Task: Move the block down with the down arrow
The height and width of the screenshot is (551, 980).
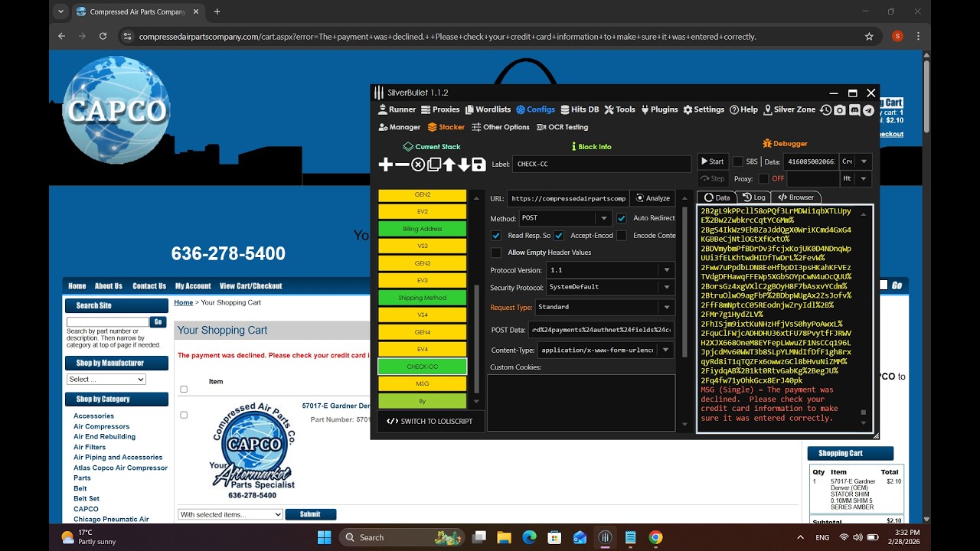Action: [x=463, y=165]
